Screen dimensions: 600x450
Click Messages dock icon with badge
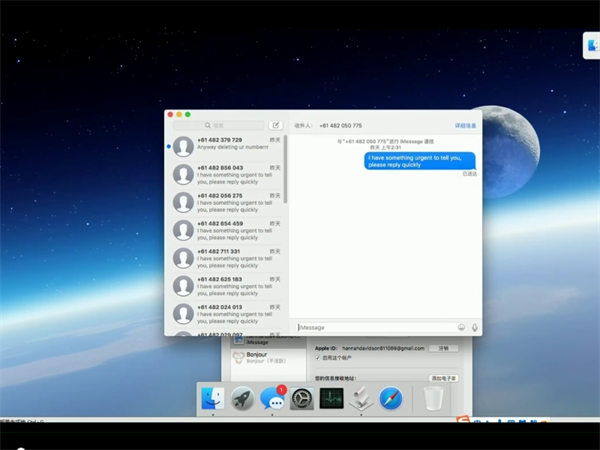pyautogui.click(x=272, y=399)
